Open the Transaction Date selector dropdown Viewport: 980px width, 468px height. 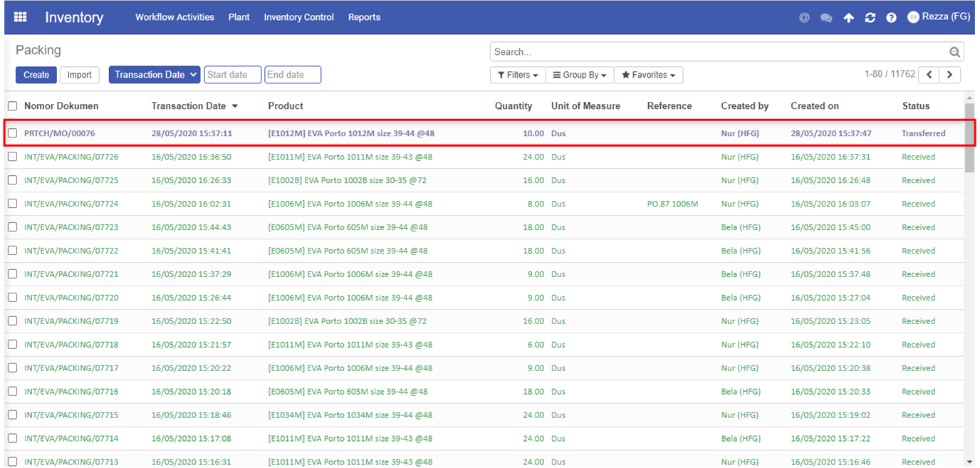coord(155,75)
